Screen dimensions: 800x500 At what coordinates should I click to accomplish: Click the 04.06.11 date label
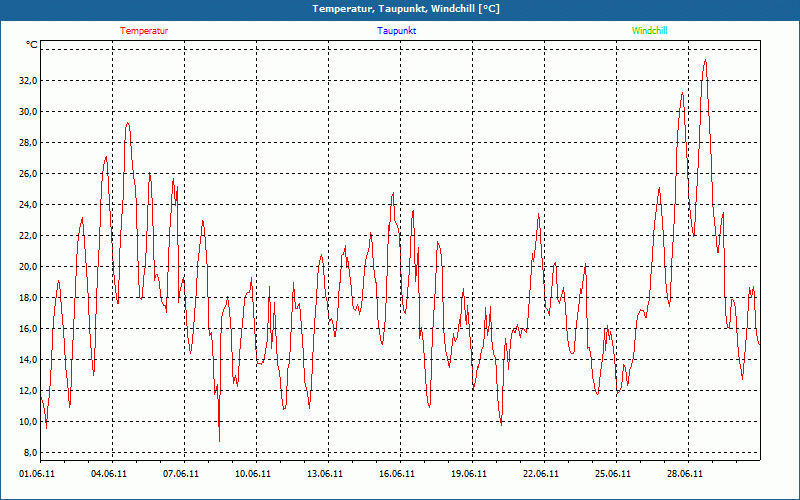(x=109, y=474)
